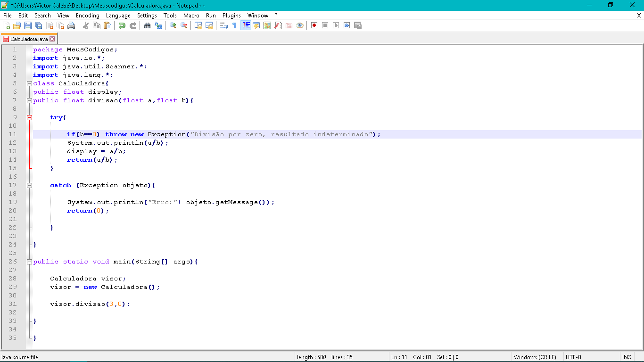Toggle Word wrap in the toolbar
Screen dimensions: 644x362
224,25
